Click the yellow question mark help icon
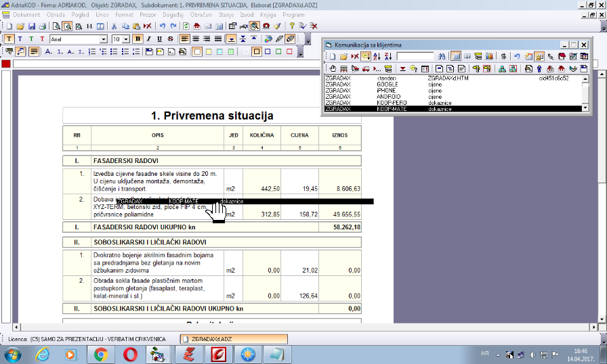The image size is (607, 364). point(292,26)
